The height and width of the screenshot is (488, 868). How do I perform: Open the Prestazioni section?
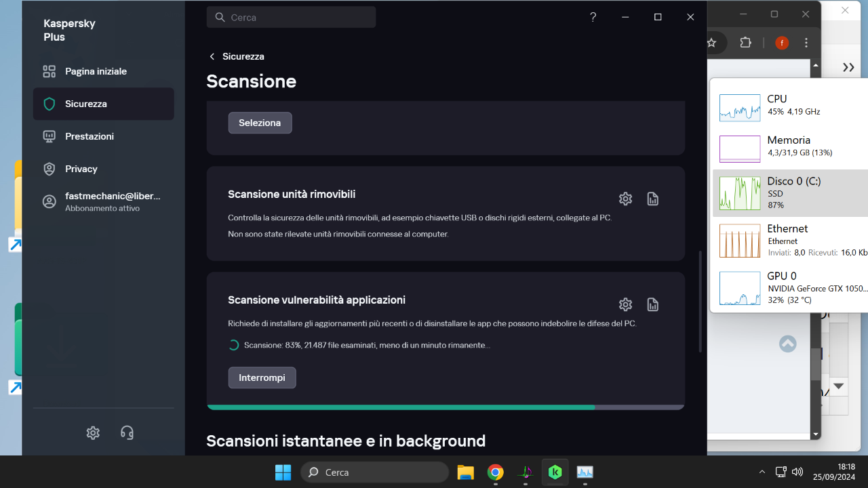pyautogui.click(x=103, y=136)
